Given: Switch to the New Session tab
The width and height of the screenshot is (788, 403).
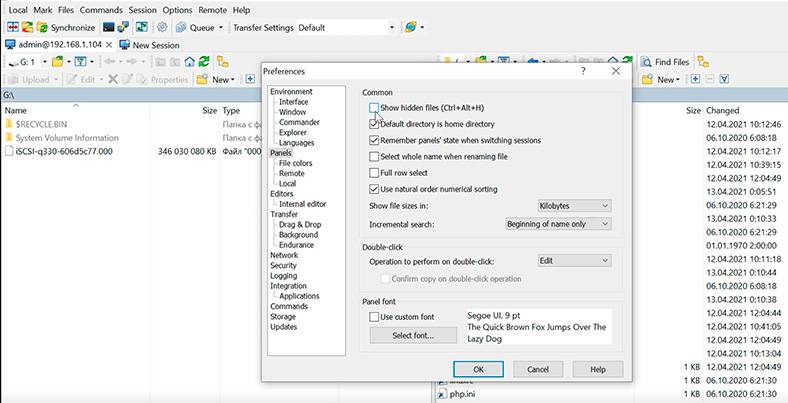Looking at the screenshot, I should [149, 45].
